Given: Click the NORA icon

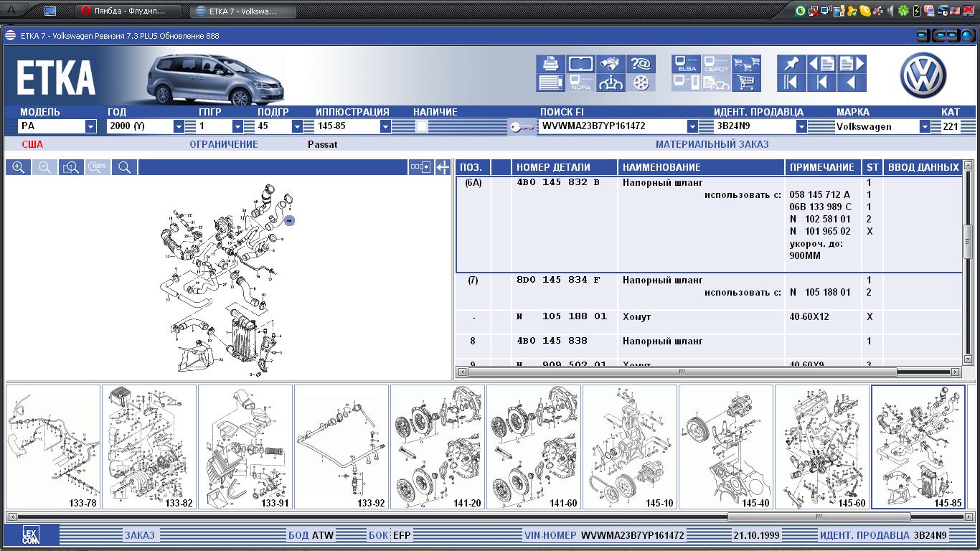Looking at the screenshot, I should pyautogui.click(x=580, y=83).
